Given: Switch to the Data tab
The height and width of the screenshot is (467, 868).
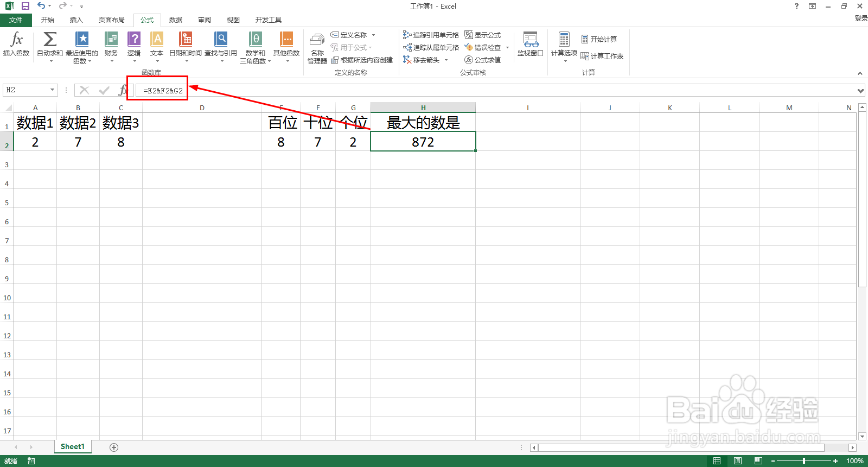Looking at the screenshot, I should pos(176,20).
